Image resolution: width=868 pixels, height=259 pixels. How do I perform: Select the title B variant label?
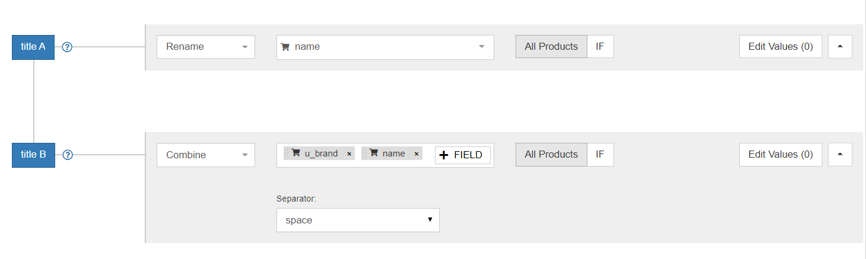33,155
